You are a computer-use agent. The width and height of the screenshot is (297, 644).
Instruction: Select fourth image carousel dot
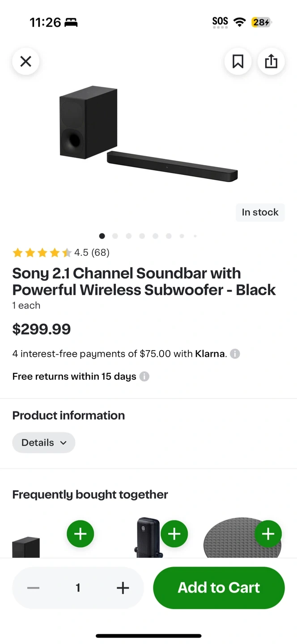click(x=142, y=236)
